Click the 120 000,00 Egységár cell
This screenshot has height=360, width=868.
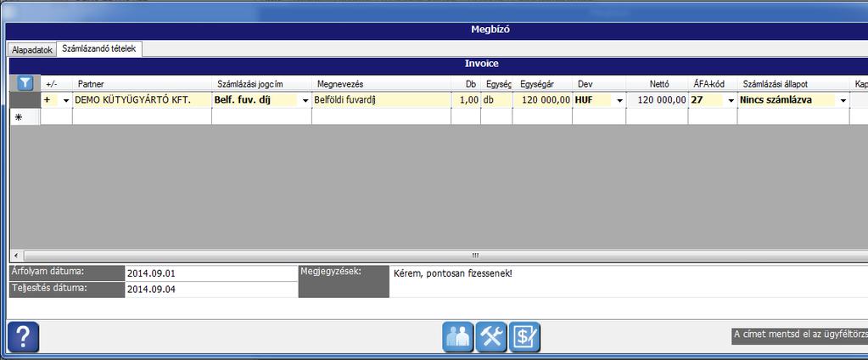click(x=542, y=100)
